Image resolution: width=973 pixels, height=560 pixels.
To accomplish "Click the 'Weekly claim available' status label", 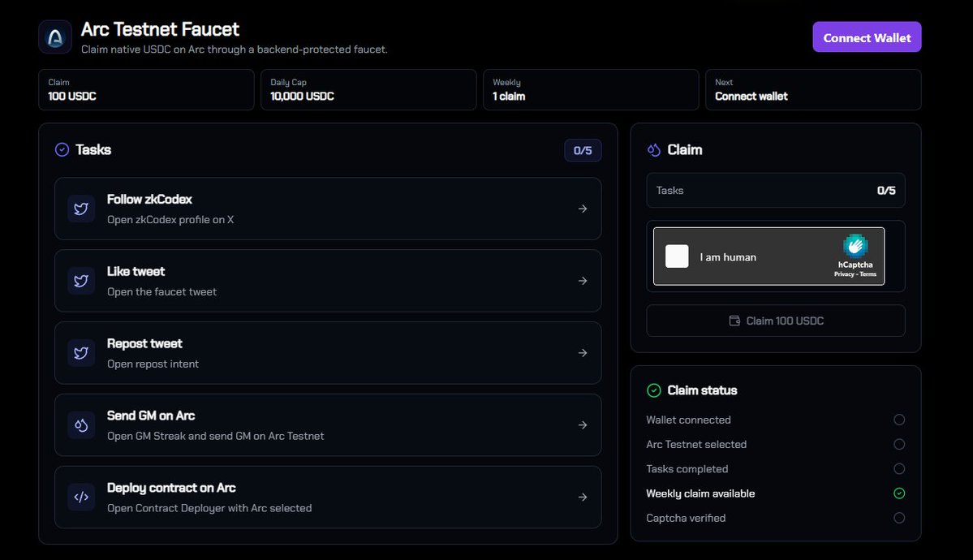I will (700, 493).
